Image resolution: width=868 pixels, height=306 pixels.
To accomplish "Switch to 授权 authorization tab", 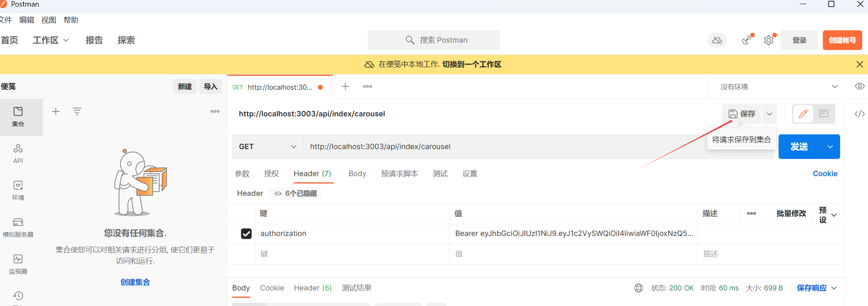I will tap(272, 174).
